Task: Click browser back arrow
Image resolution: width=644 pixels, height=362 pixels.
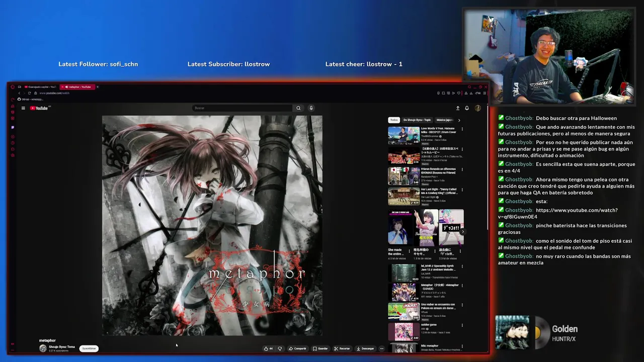Action: click(19, 93)
